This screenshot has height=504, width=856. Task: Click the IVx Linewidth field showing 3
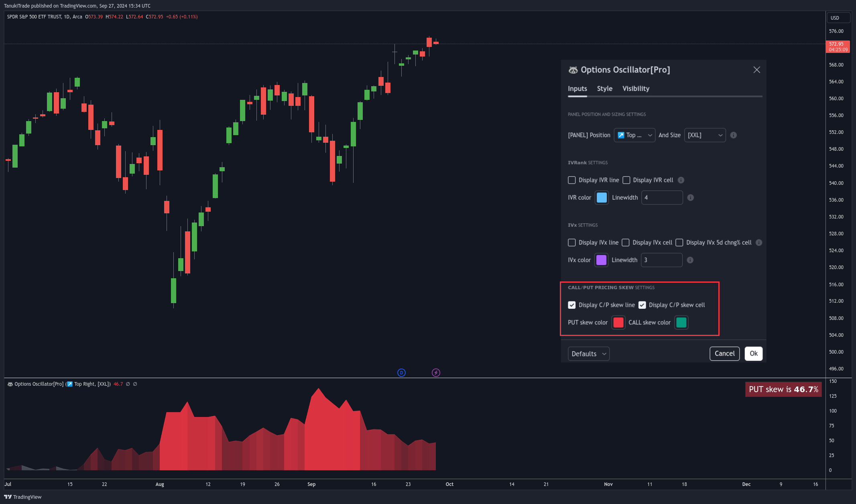coord(661,260)
